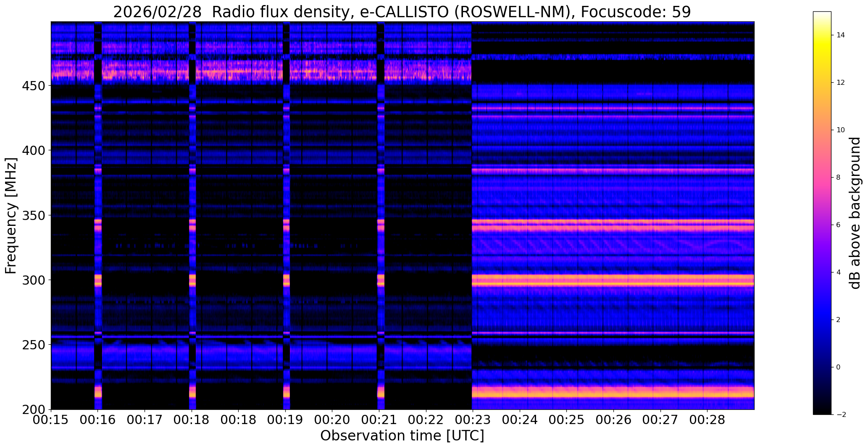Click the 00:17 time tick label
The image size is (868, 448).
(x=145, y=420)
